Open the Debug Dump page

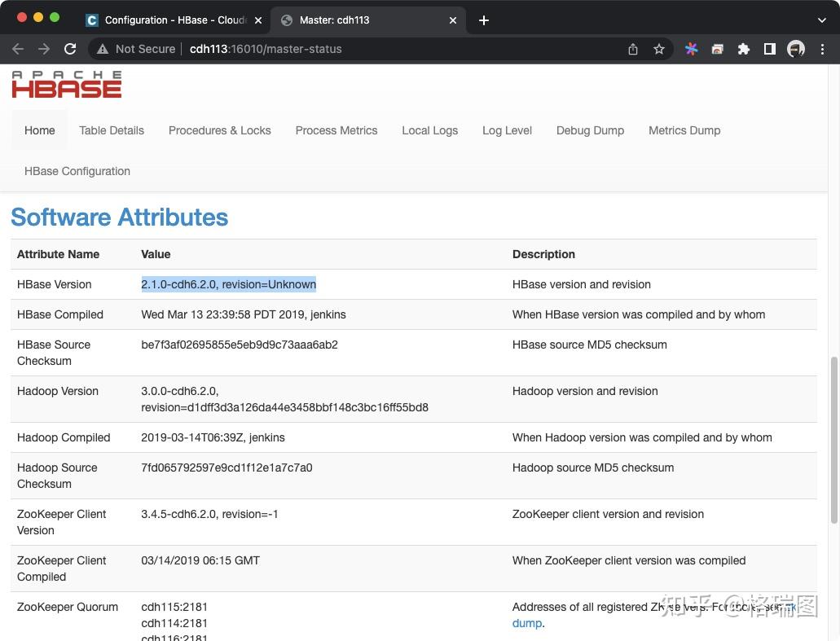click(x=590, y=130)
